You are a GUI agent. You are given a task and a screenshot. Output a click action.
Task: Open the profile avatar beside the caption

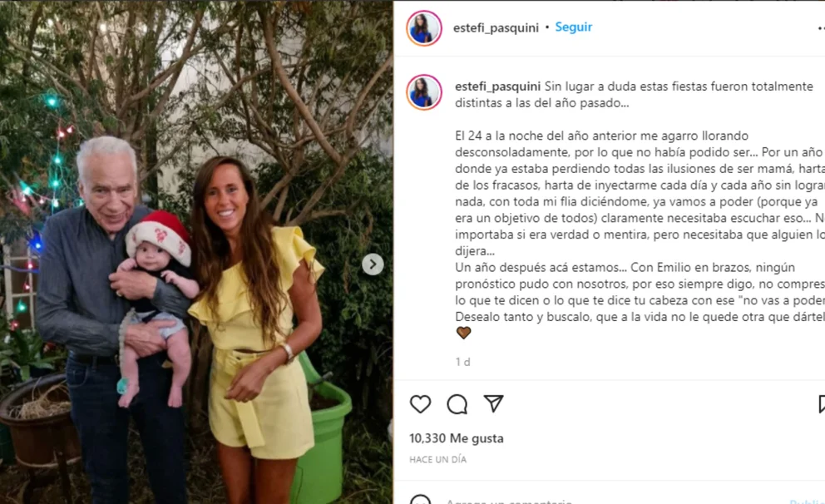tap(424, 92)
